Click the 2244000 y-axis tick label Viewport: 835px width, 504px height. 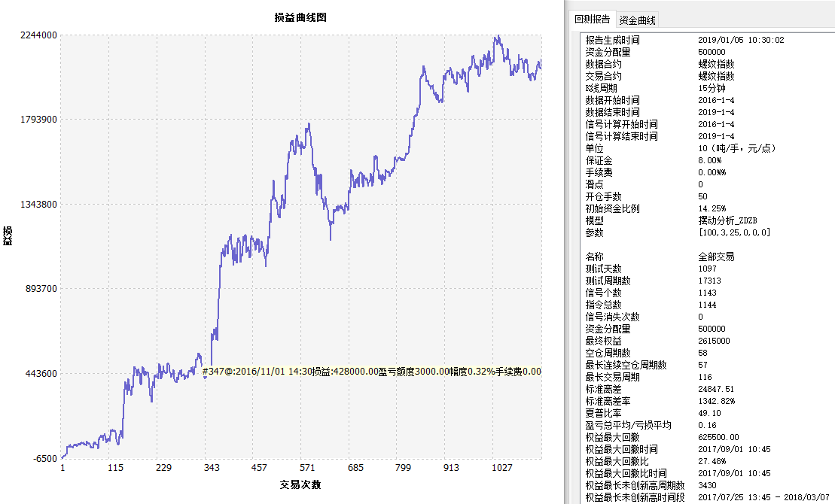point(39,35)
